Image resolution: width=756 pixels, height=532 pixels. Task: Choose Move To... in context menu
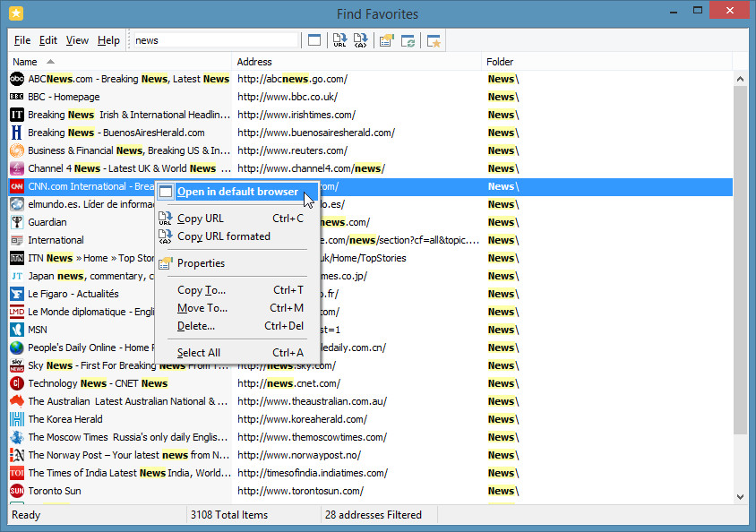(x=237, y=308)
